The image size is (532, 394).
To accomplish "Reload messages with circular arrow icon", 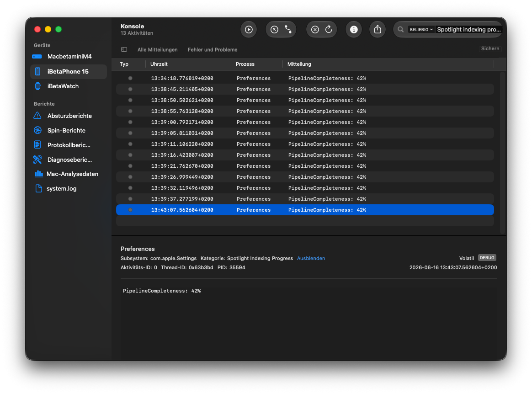I will tap(329, 30).
